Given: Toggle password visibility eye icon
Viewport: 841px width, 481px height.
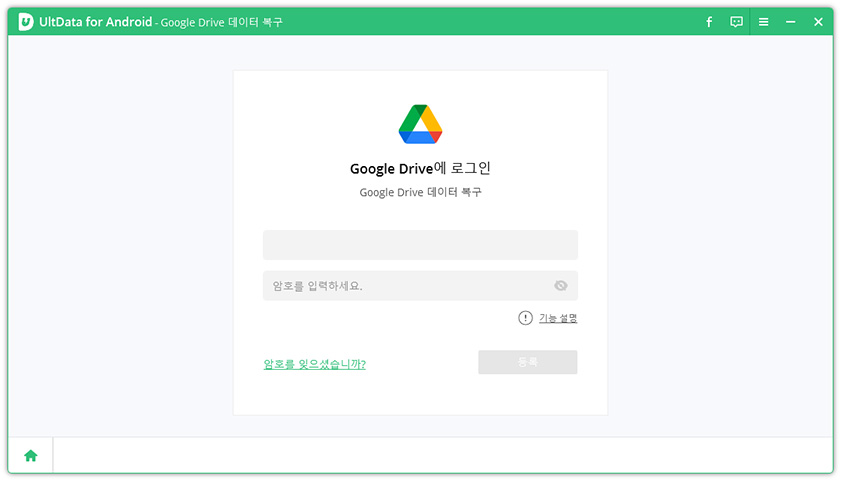Looking at the screenshot, I should 560,286.
